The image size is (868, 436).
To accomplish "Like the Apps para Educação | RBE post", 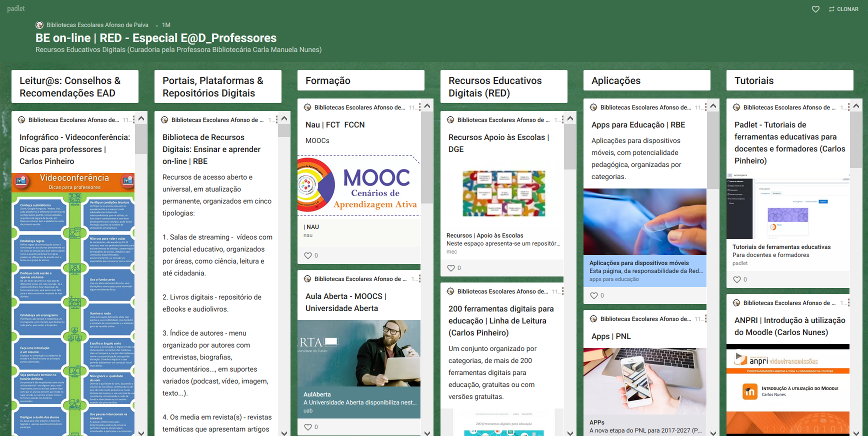I will (x=594, y=295).
